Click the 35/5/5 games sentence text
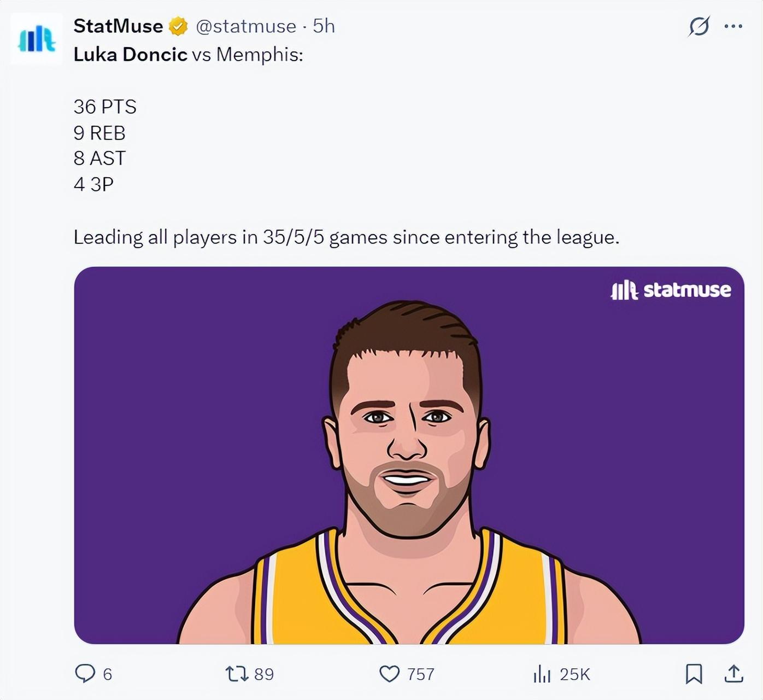Viewport: 763px width, 700px height. pyautogui.click(x=346, y=237)
